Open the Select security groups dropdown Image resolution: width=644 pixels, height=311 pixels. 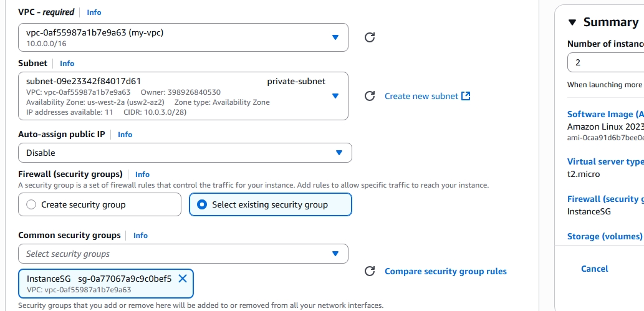183,254
